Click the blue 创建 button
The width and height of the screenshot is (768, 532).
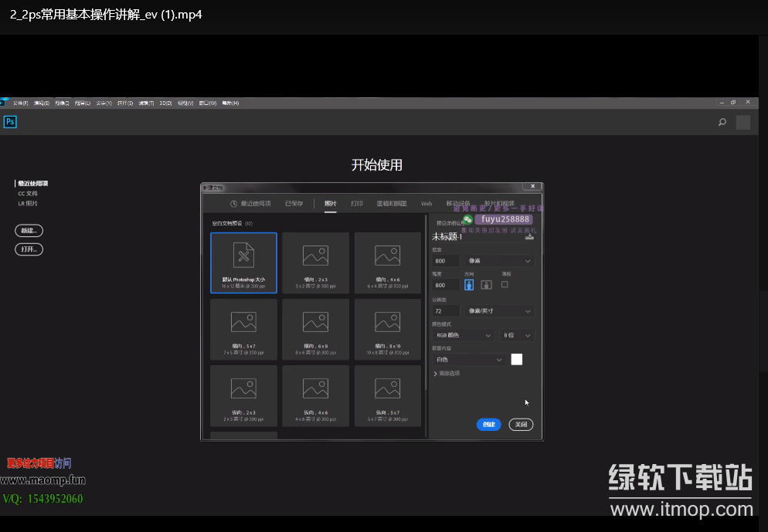coord(489,425)
